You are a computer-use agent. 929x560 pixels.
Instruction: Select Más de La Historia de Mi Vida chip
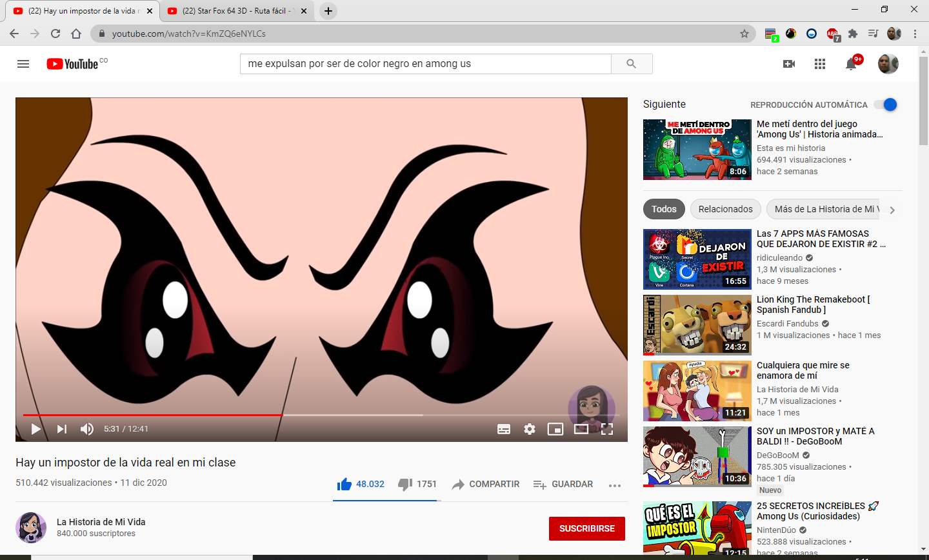tap(824, 209)
